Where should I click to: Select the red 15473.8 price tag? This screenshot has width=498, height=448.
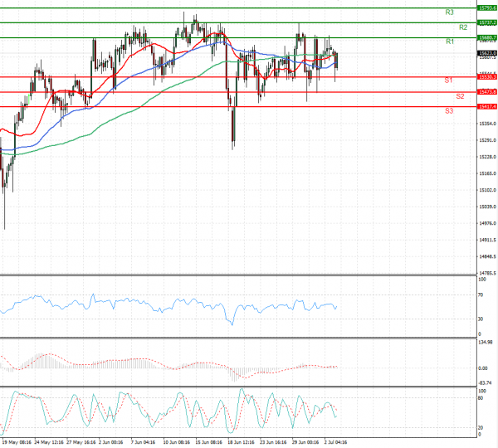click(487, 92)
